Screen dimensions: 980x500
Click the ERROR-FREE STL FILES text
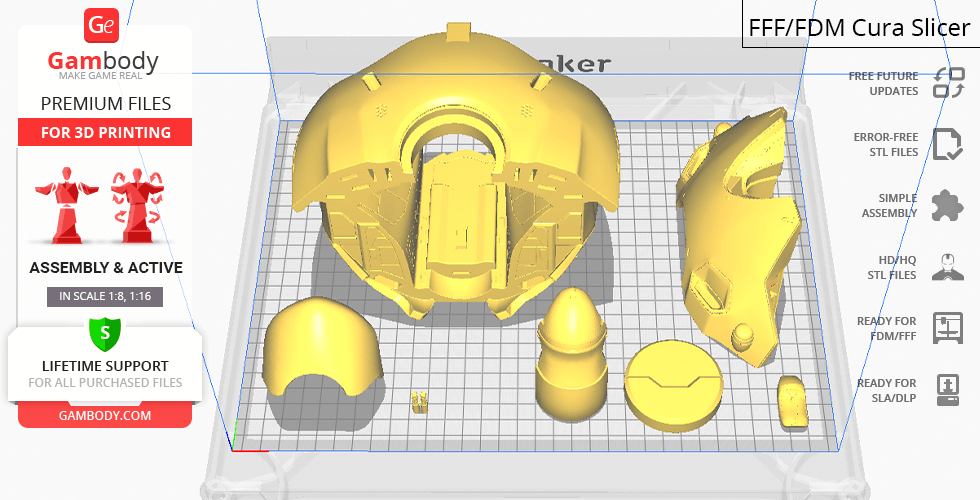pos(886,144)
